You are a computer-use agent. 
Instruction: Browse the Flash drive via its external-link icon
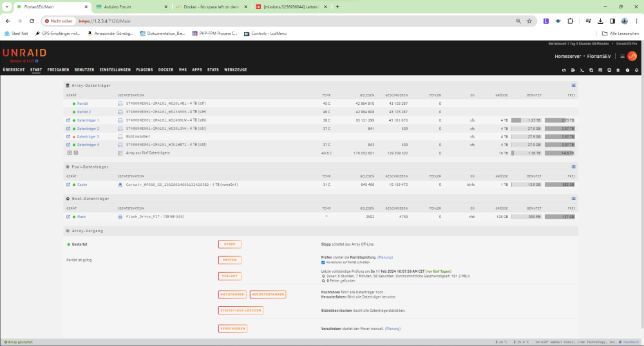pyautogui.click(x=68, y=217)
